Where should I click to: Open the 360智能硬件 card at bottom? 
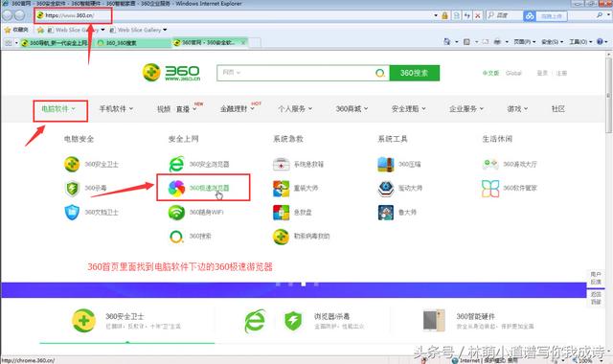tap(478, 320)
